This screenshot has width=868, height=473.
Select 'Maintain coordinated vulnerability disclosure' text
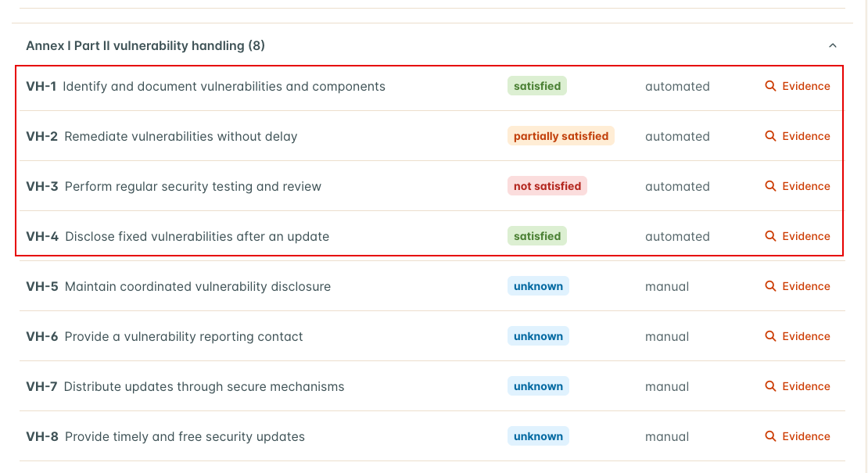[198, 287]
